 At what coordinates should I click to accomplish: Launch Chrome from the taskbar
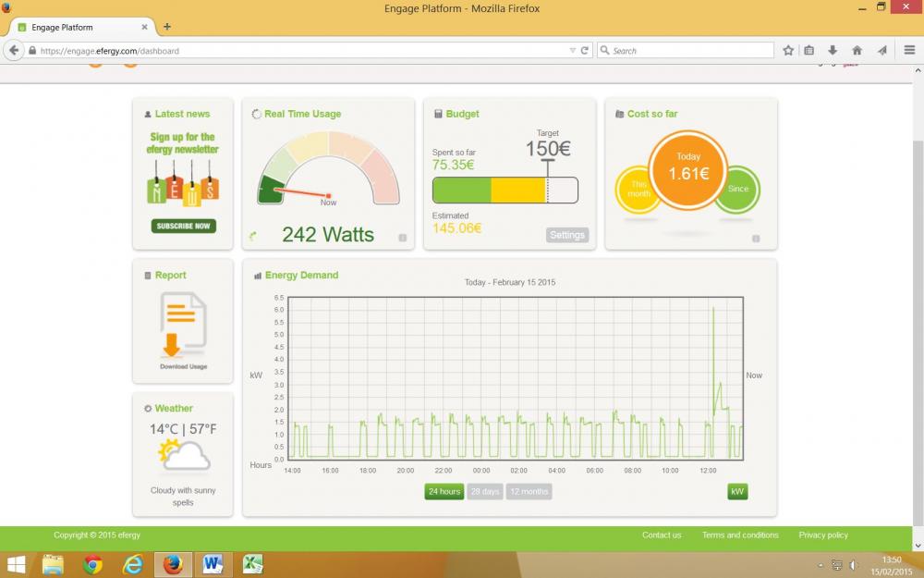click(x=92, y=564)
